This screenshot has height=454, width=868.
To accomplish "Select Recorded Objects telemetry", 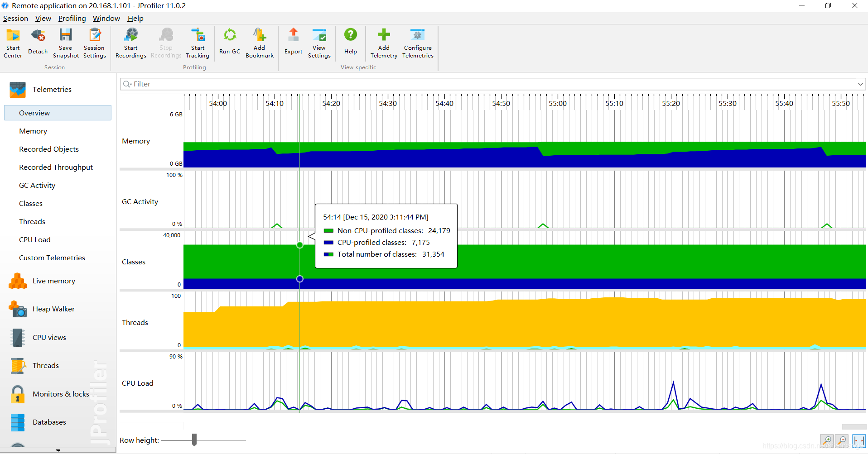I will coord(49,149).
